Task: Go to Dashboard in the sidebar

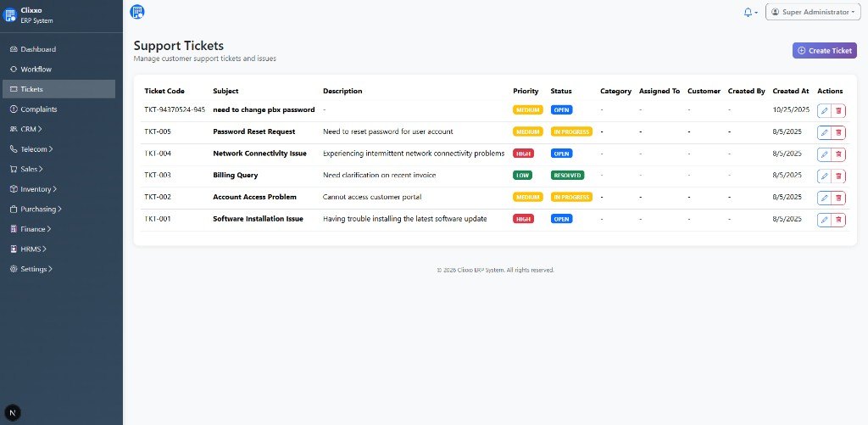Action: pos(58,49)
